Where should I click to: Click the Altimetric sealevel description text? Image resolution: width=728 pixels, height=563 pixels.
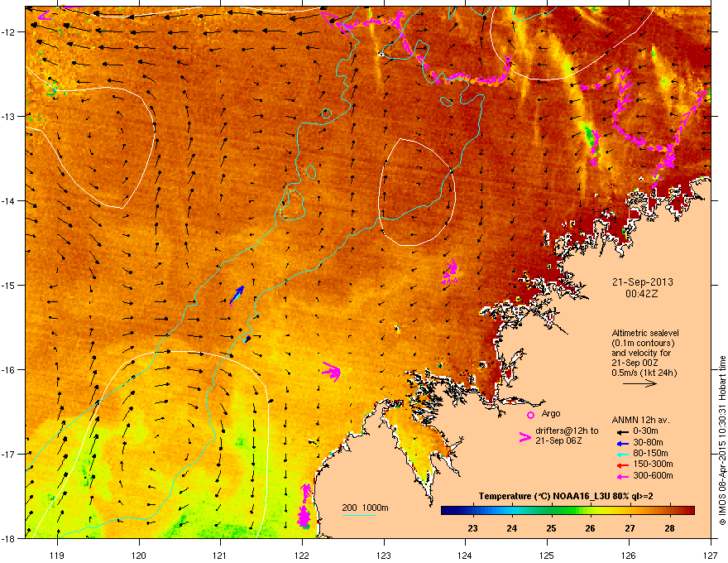tap(644, 353)
